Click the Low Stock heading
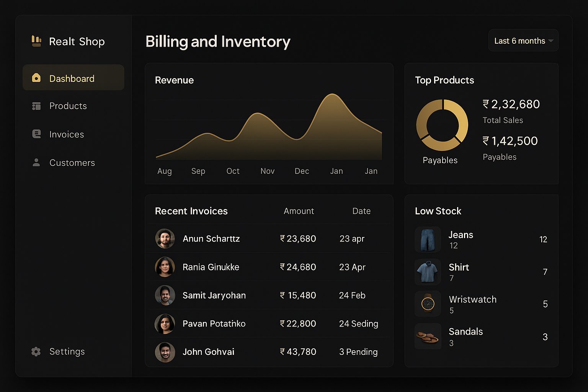This screenshot has width=588, height=392. coord(438,211)
